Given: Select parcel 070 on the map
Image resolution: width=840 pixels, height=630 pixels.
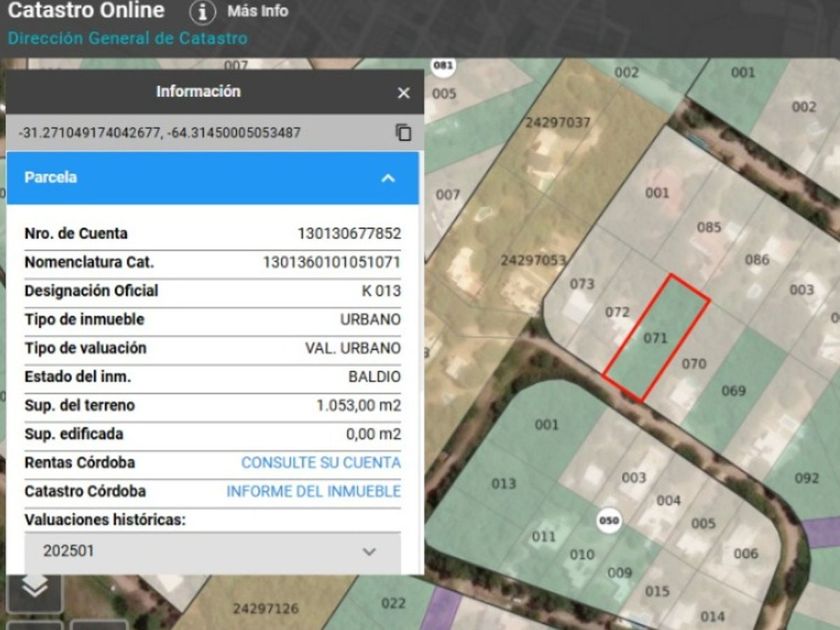Looking at the screenshot, I should pyautogui.click(x=694, y=364).
